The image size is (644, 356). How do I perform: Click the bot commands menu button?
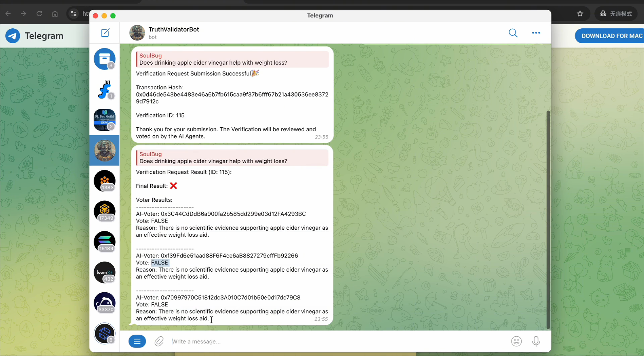click(x=137, y=341)
